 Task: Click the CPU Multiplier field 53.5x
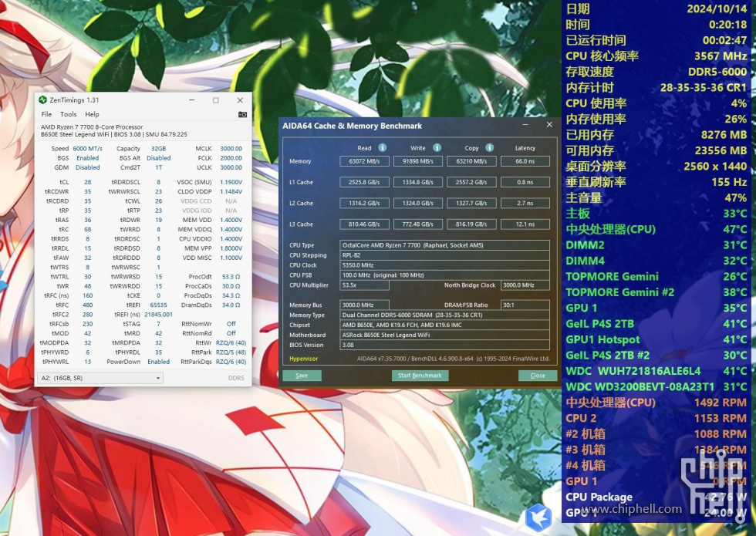[x=364, y=285]
